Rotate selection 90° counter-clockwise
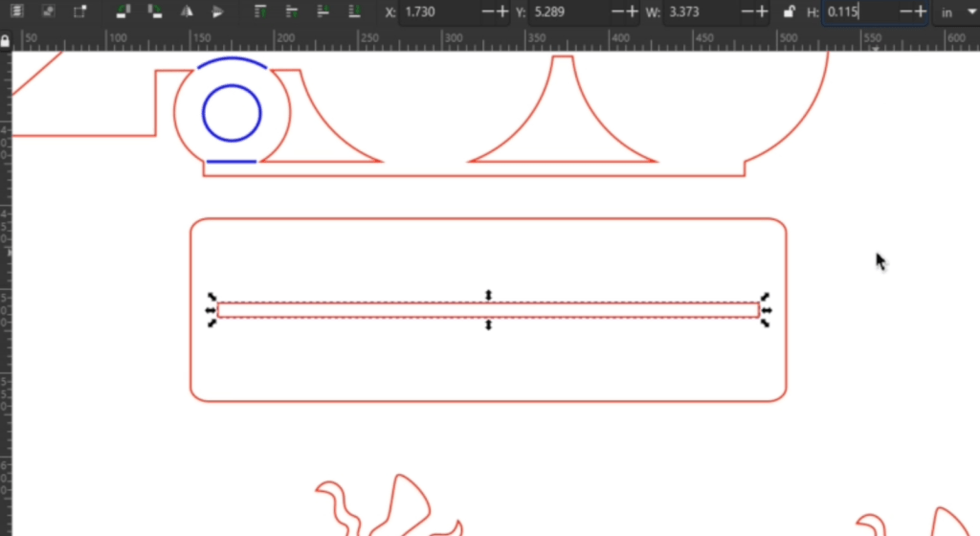980x536 pixels. click(123, 11)
